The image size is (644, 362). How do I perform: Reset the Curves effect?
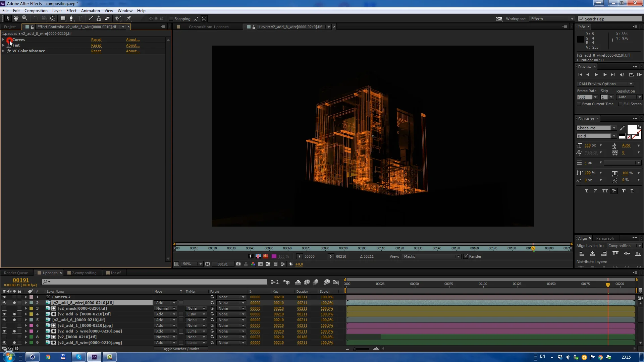[96, 40]
